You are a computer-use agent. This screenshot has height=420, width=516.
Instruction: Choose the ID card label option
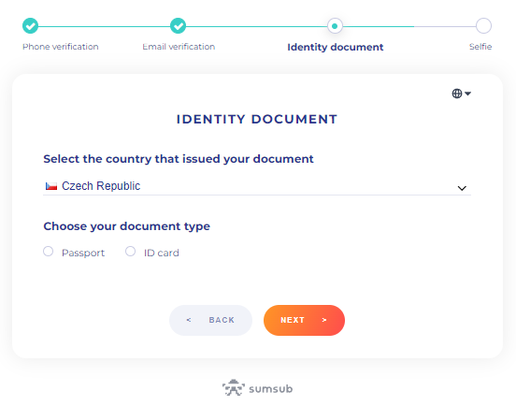tap(161, 253)
